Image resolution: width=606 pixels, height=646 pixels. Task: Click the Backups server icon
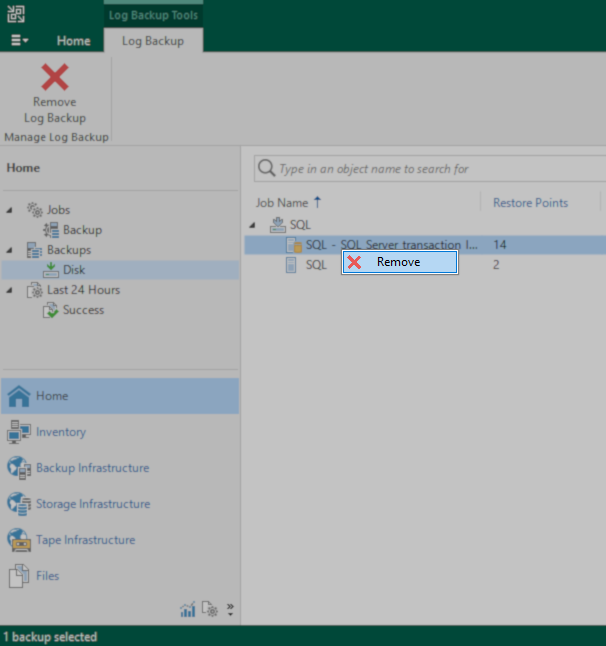point(34,250)
